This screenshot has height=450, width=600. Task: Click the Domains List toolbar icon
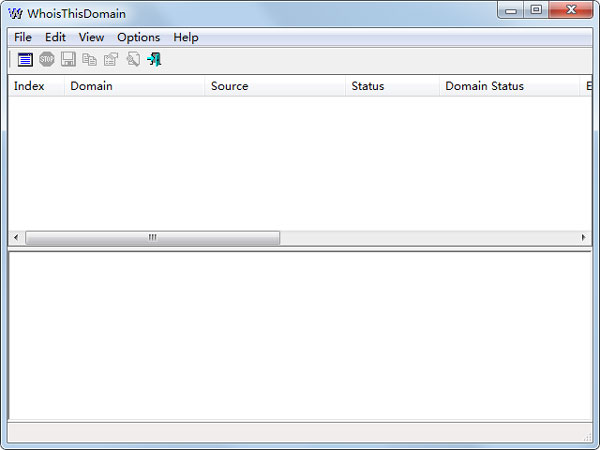(25, 60)
